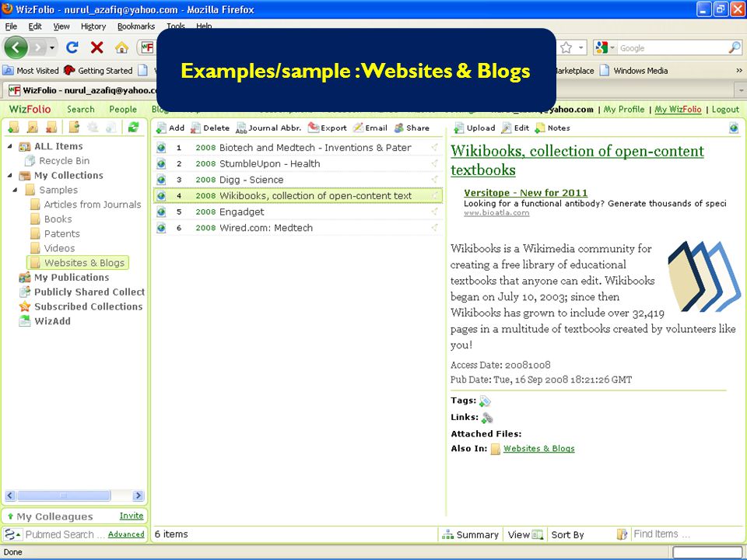Screen dimensions: 747x560
Task: Click the horizontal scrollbar thumb in left panel
Action: pos(64,495)
